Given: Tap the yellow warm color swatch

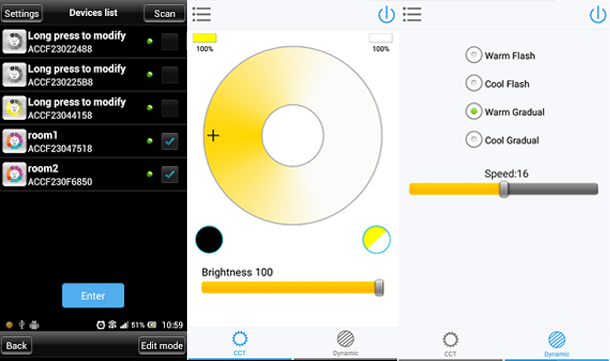Looking at the screenshot, I should pos(205,38).
